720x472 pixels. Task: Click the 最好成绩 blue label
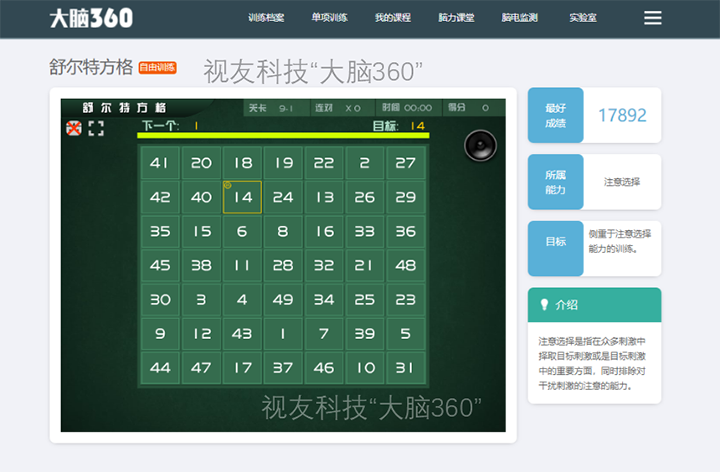point(555,116)
